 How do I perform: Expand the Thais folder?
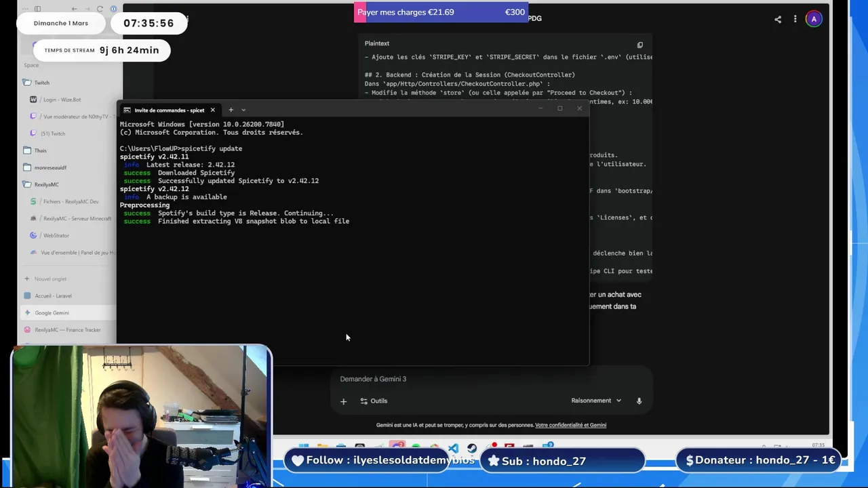[x=68, y=150]
